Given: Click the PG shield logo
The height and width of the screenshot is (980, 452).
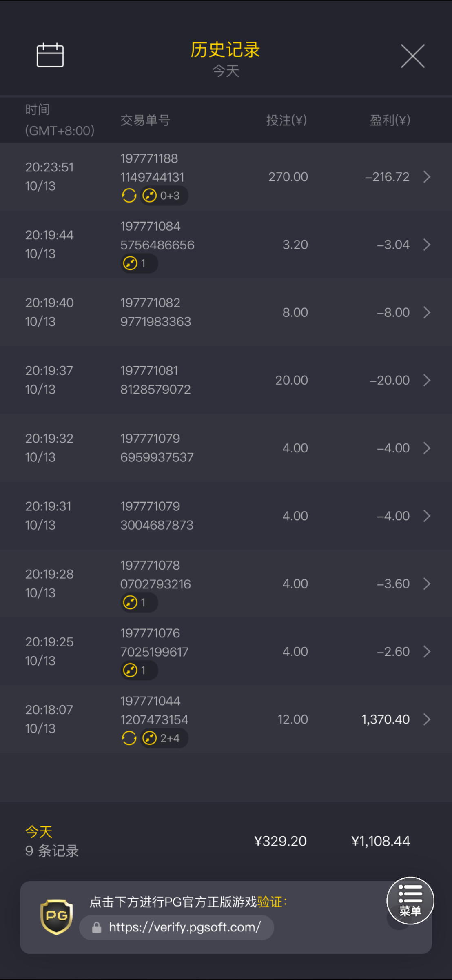Looking at the screenshot, I should coord(57,917).
